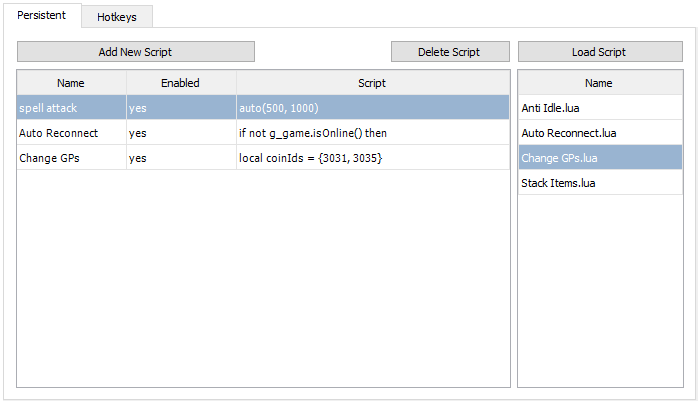This screenshot has height=402, width=700.
Task: Choose Auto Reconnect.lua from the file list
Action: [600, 133]
